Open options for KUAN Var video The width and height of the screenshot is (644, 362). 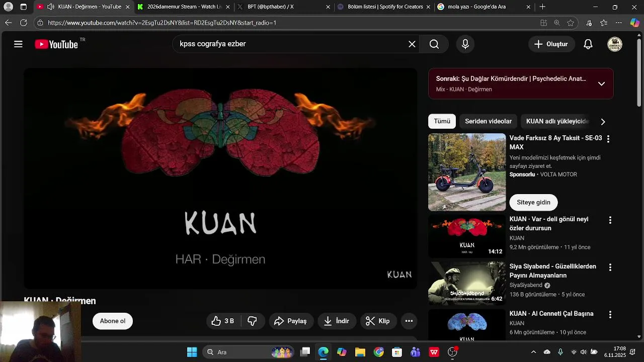[x=610, y=220]
